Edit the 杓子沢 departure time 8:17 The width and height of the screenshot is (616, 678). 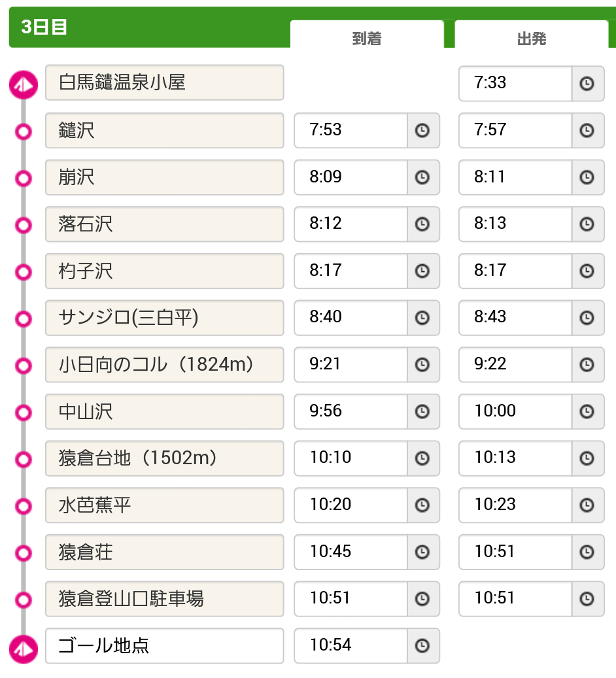coord(515,271)
